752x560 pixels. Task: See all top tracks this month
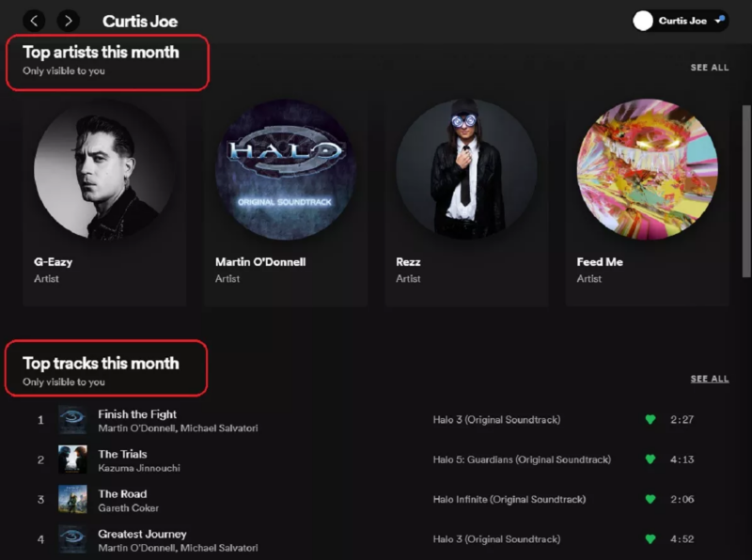click(709, 379)
